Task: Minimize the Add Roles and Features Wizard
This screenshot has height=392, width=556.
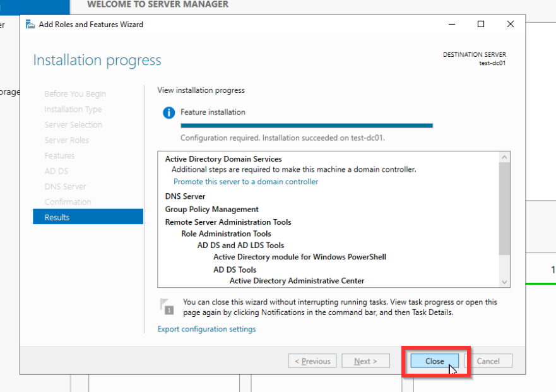Action: point(452,24)
